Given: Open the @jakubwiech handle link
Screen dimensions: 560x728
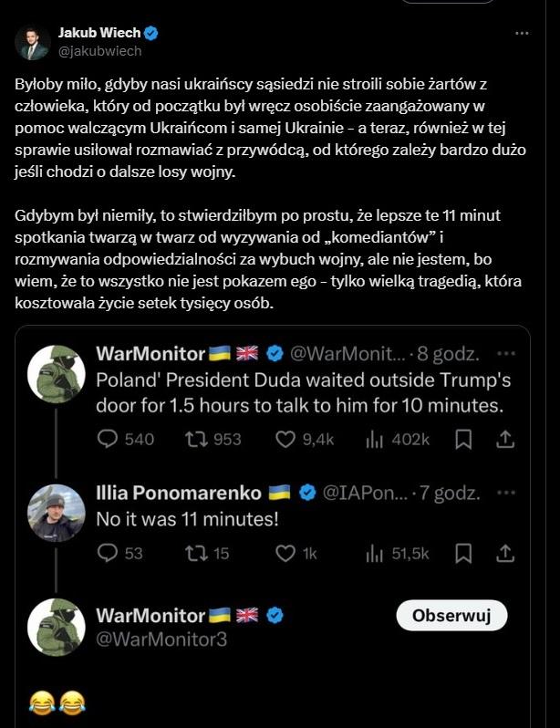Looking at the screenshot, I should coord(100,51).
